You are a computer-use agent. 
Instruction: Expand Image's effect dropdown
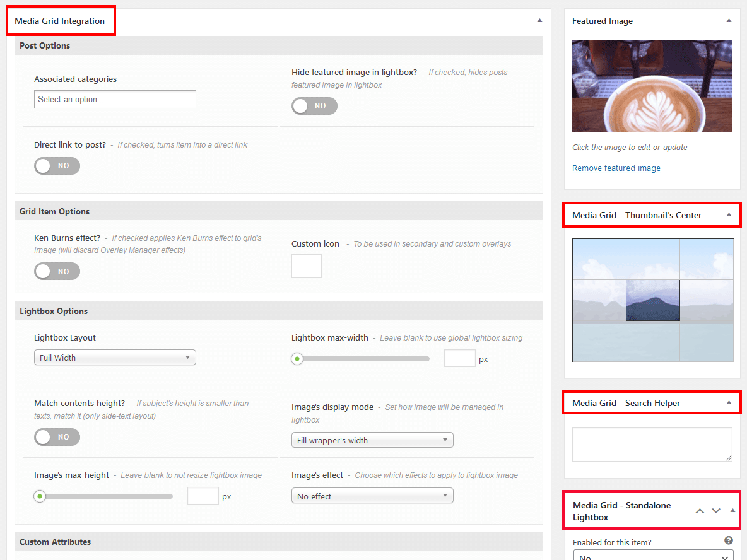click(372, 496)
